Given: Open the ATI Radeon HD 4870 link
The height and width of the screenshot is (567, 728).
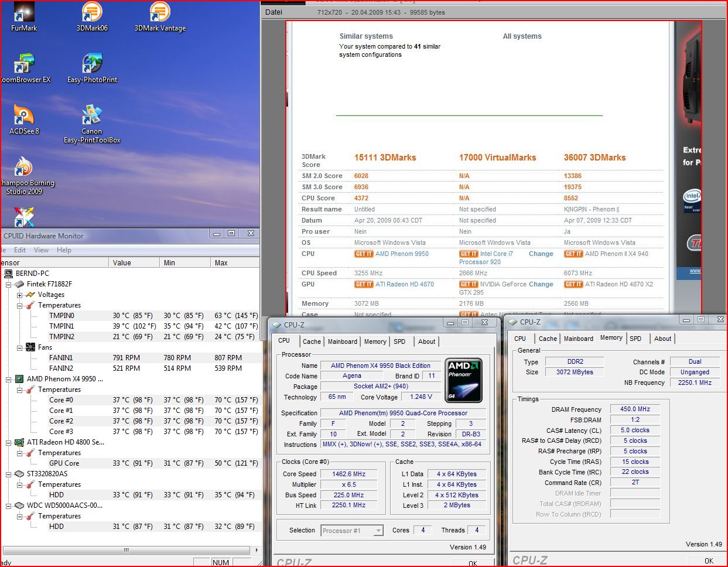Looking at the screenshot, I should [405, 285].
